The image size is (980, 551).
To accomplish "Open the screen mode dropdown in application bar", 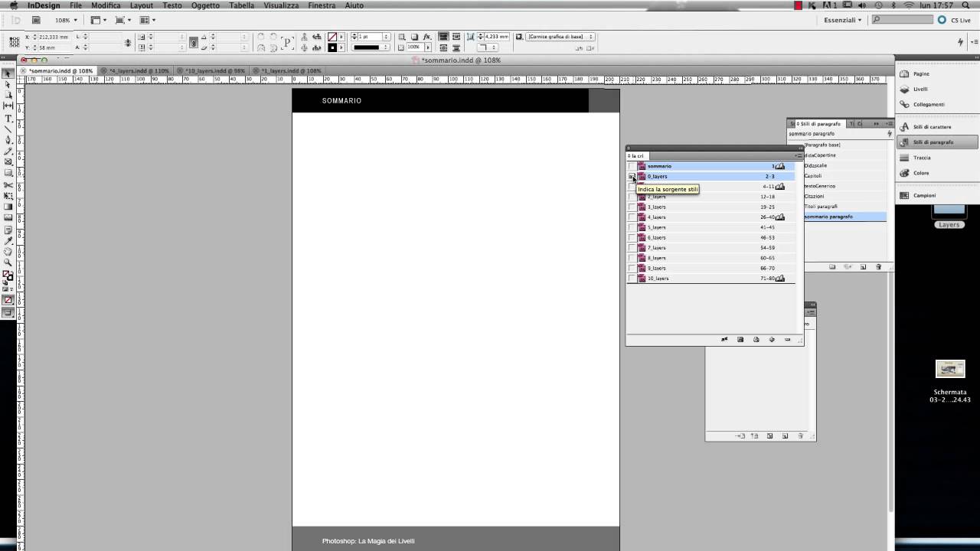I will pyautogui.click(x=124, y=20).
